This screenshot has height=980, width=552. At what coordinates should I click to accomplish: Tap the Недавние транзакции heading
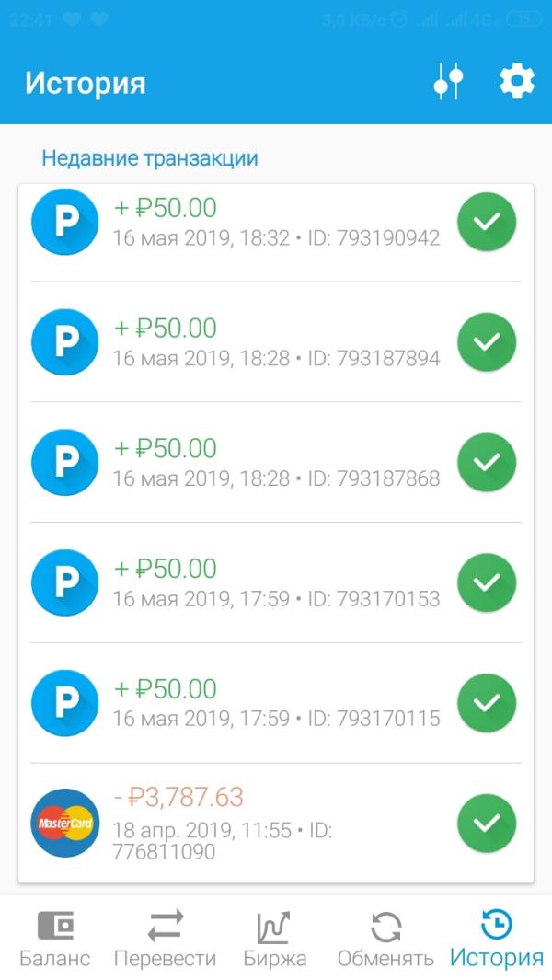point(150,158)
